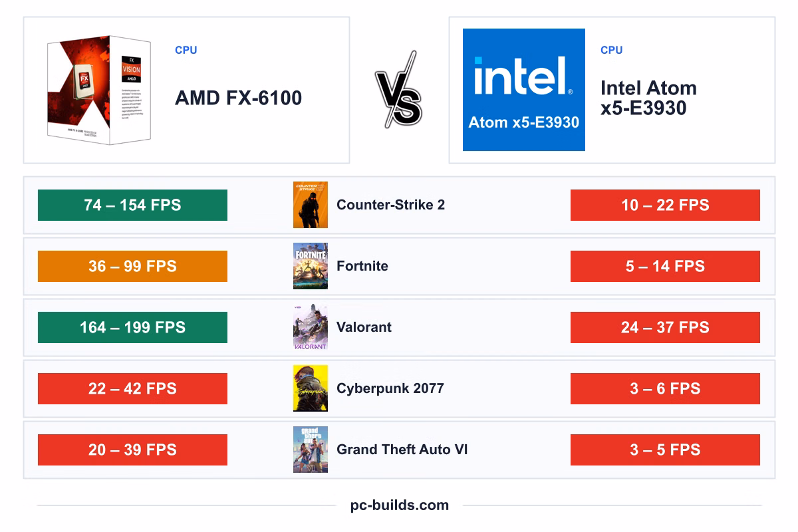Click the 10 – 22 FPS Intel badge
The height and width of the screenshot is (532, 798).
tap(665, 205)
